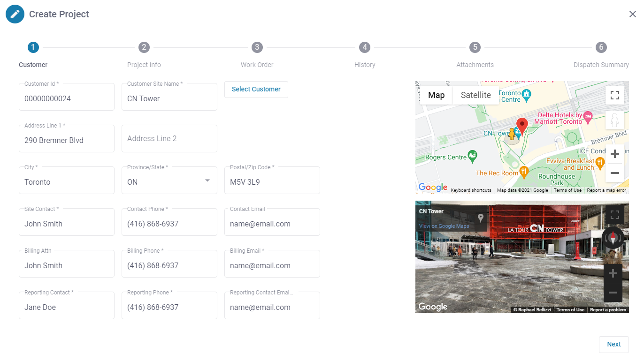
Task: Open Street View Terms of Use link
Action: point(570,310)
